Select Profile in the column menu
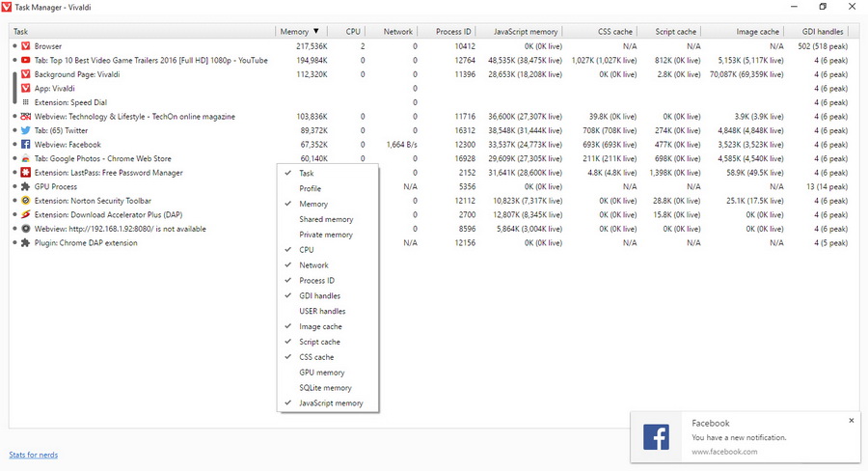868x471 pixels. pyautogui.click(x=311, y=188)
